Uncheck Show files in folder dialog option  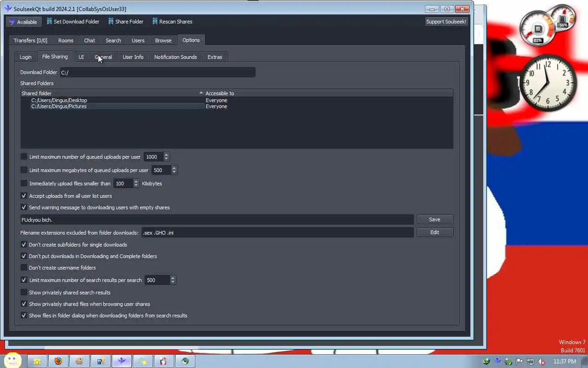tap(24, 316)
